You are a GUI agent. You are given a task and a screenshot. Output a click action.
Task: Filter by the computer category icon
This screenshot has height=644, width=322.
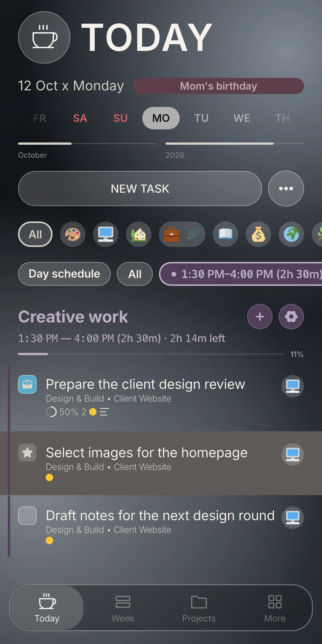point(106,234)
